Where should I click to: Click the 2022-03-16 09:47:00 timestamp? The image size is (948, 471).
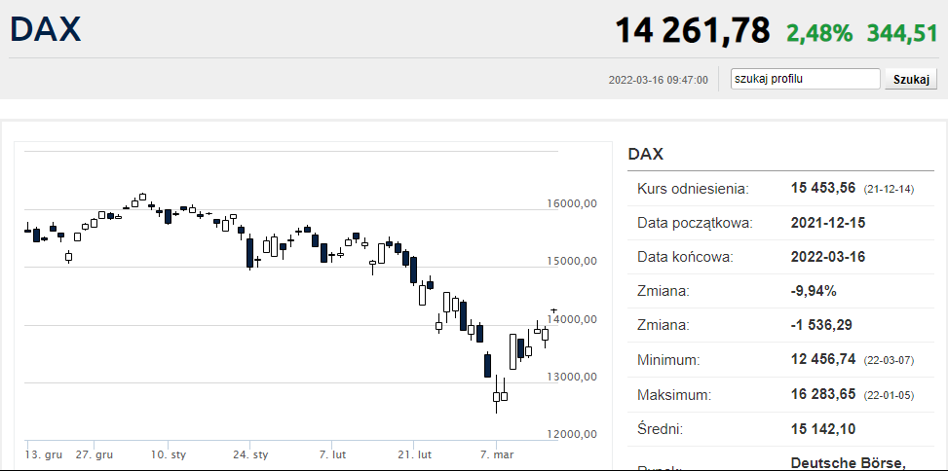[x=658, y=80]
